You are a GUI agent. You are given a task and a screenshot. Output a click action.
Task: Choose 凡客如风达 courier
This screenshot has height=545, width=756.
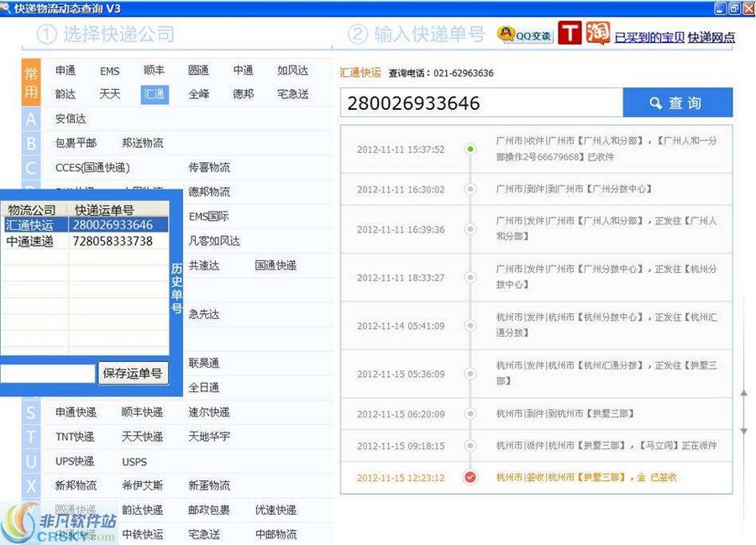tap(214, 241)
